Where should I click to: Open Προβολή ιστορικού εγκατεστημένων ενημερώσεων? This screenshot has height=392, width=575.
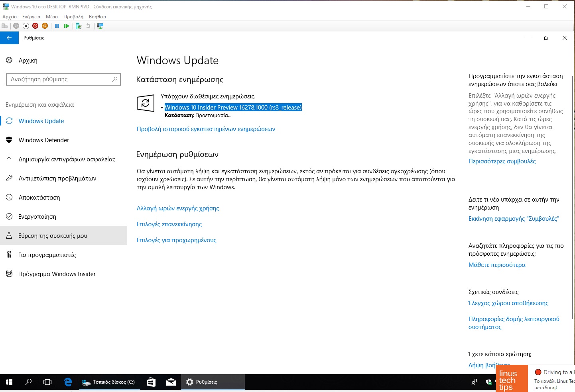(206, 129)
